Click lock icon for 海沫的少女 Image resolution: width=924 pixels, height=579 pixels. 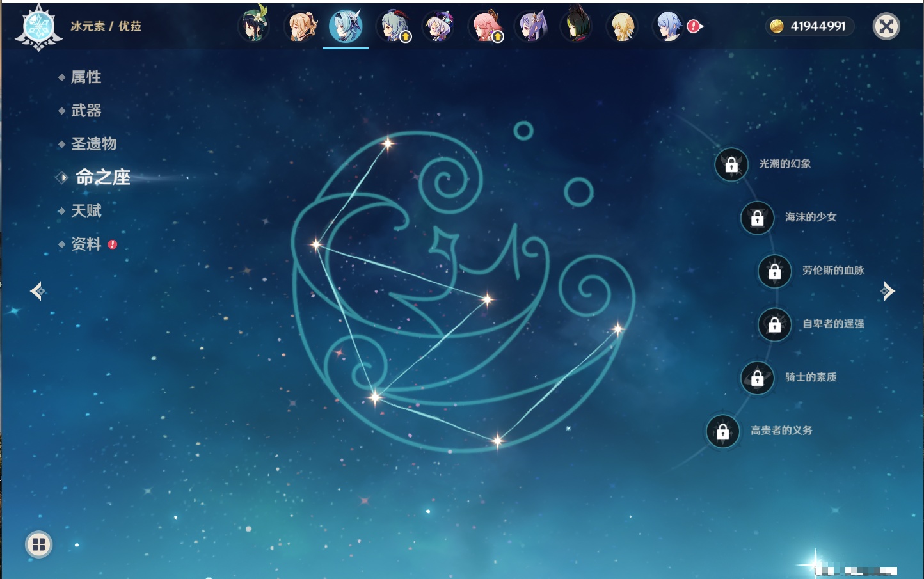coord(758,218)
